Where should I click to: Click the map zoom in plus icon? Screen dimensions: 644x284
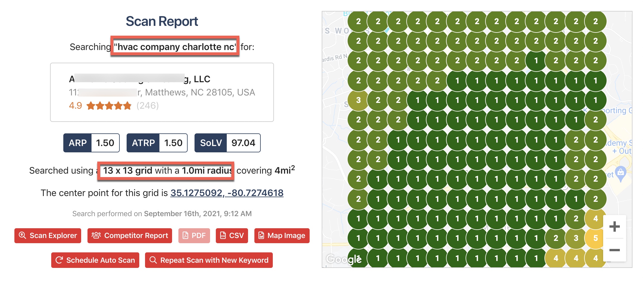click(x=614, y=227)
